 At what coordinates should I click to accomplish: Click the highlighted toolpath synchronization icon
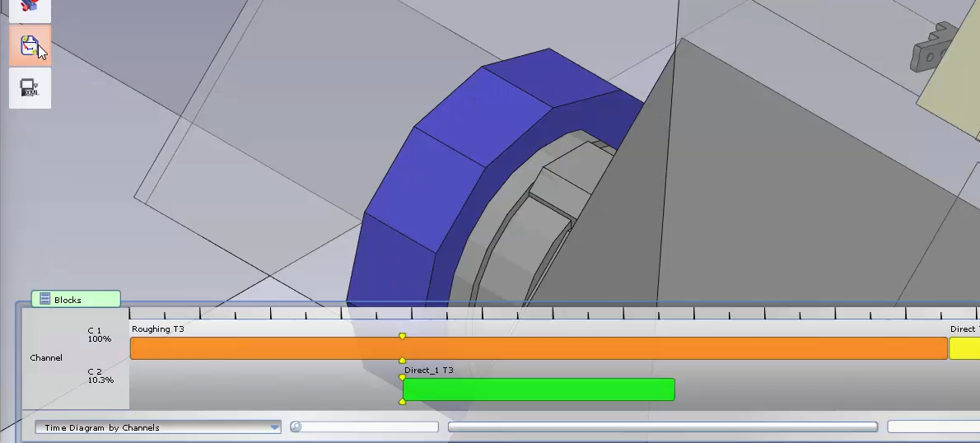[x=30, y=45]
